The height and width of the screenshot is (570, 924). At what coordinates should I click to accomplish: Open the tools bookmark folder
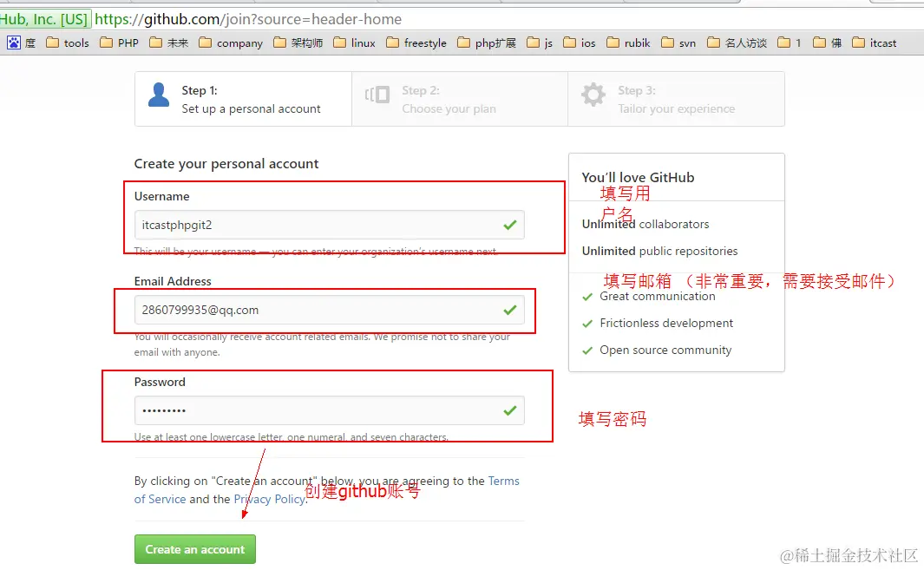(68, 43)
